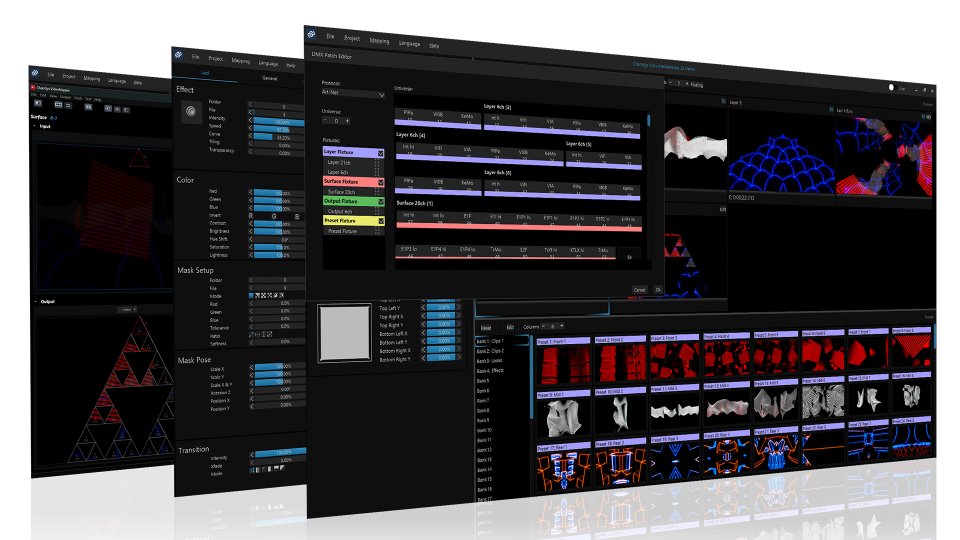
Task: Select the Preset 1: Front 1 thumbnail
Action: (x=563, y=366)
